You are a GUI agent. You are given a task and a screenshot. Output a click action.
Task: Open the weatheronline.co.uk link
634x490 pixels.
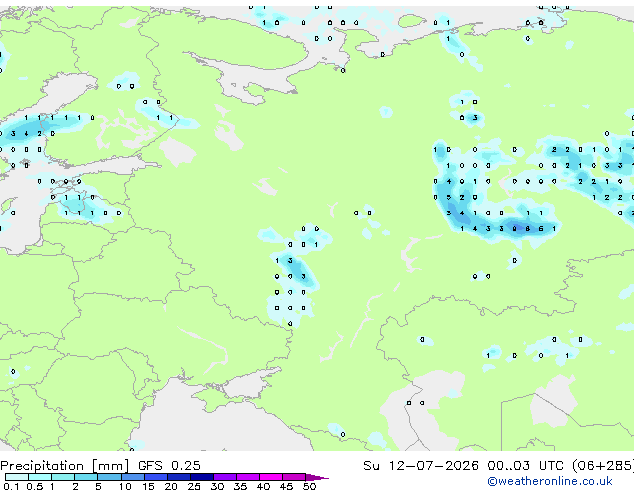pos(550,481)
